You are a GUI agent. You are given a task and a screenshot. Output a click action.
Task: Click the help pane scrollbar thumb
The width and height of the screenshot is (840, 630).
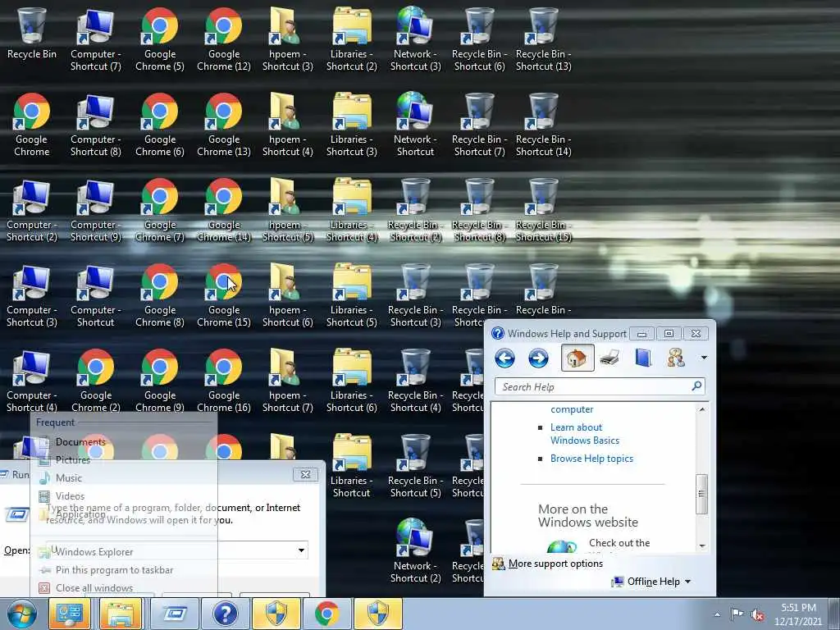pos(702,494)
